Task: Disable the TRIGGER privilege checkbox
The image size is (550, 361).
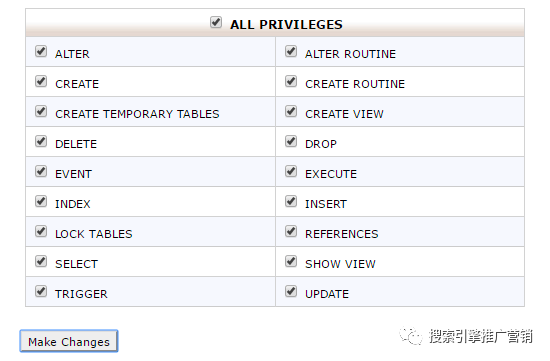Action: tap(41, 292)
